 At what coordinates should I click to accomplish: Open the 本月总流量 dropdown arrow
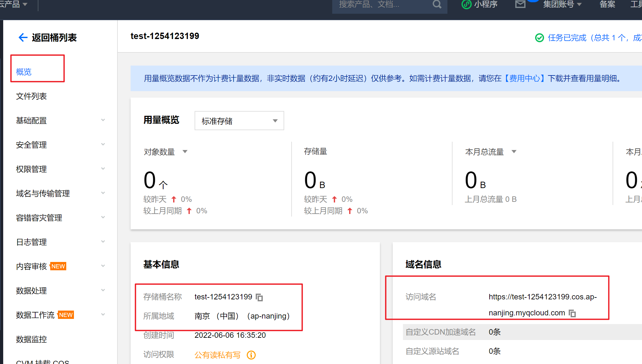coord(514,152)
